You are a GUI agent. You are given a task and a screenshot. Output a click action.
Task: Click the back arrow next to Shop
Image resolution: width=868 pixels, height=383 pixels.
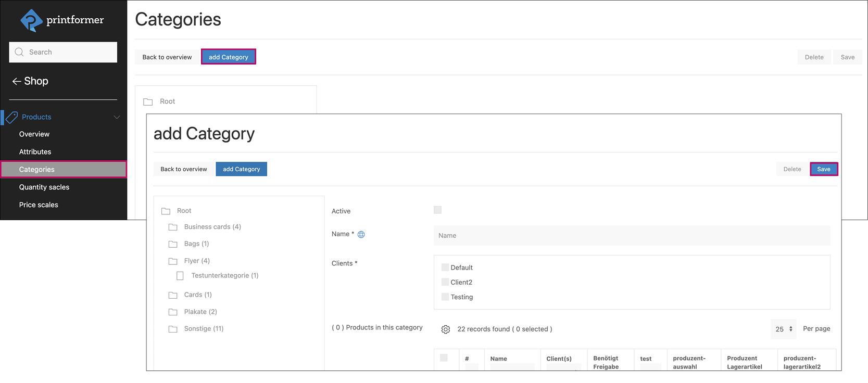(x=16, y=81)
